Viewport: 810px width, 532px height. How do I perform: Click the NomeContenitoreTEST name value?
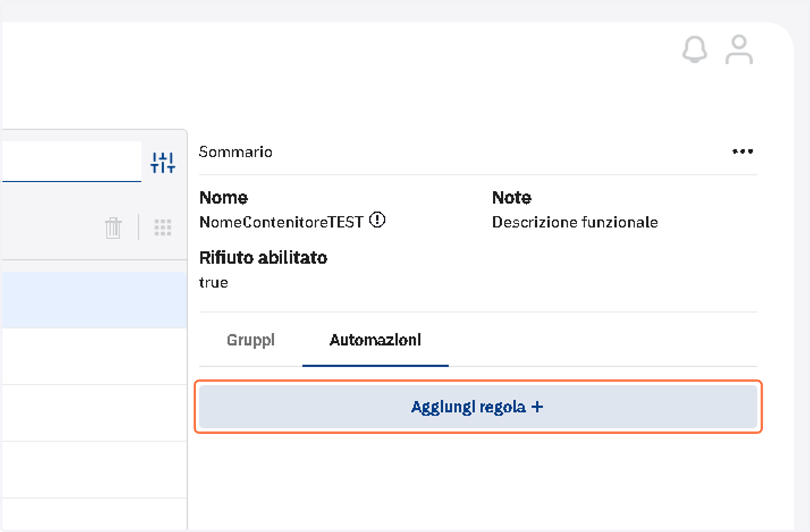[x=281, y=222]
